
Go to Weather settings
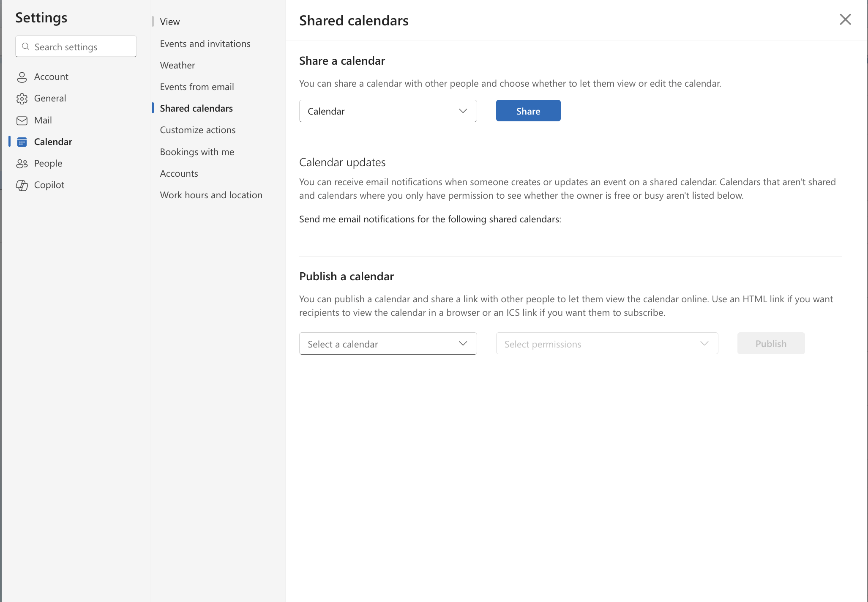[177, 65]
